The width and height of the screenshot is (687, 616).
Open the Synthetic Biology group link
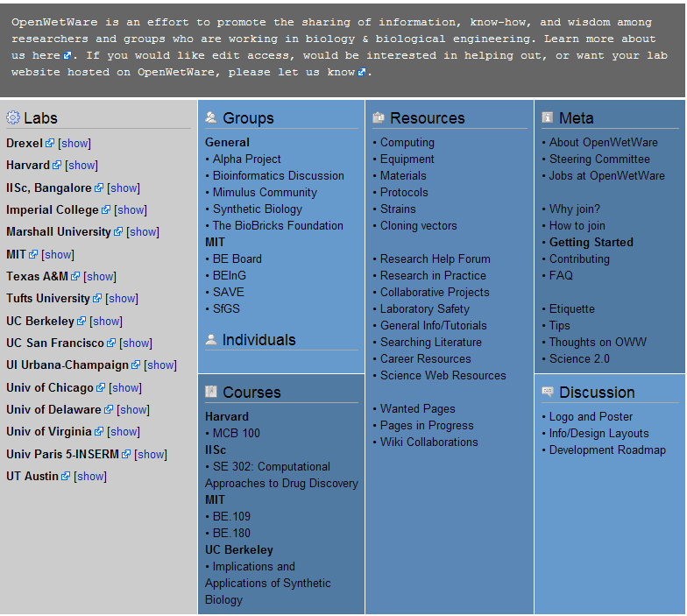(257, 209)
